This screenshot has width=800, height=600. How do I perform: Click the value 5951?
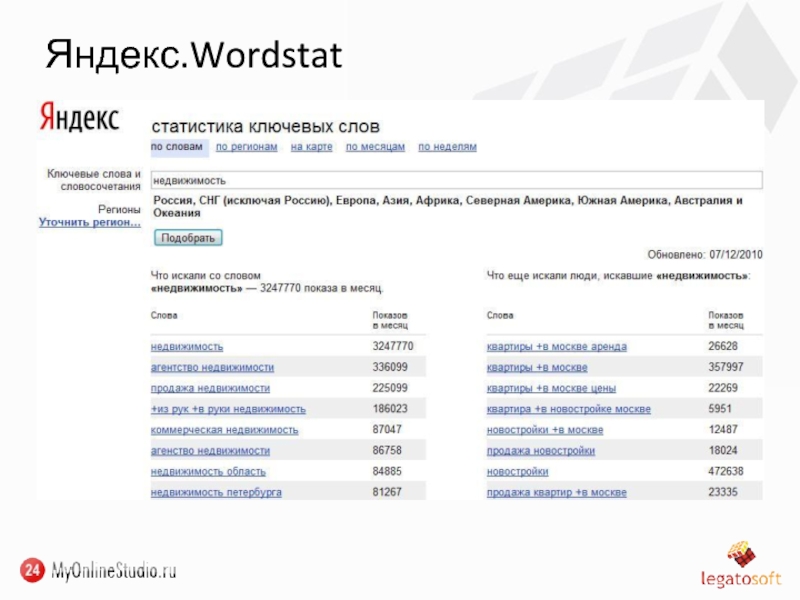pos(720,409)
